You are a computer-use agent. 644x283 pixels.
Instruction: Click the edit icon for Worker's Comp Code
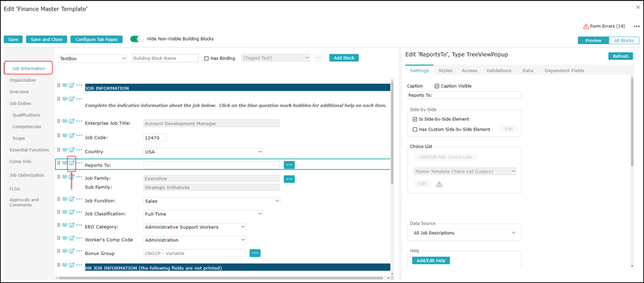click(x=72, y=238)
